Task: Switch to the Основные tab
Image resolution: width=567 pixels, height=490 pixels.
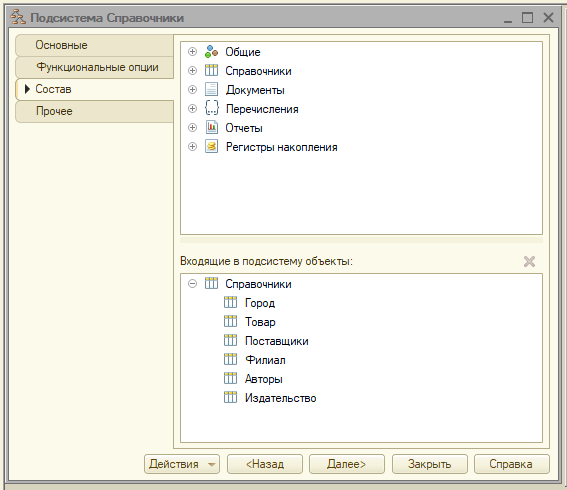Action: point(95,45)
